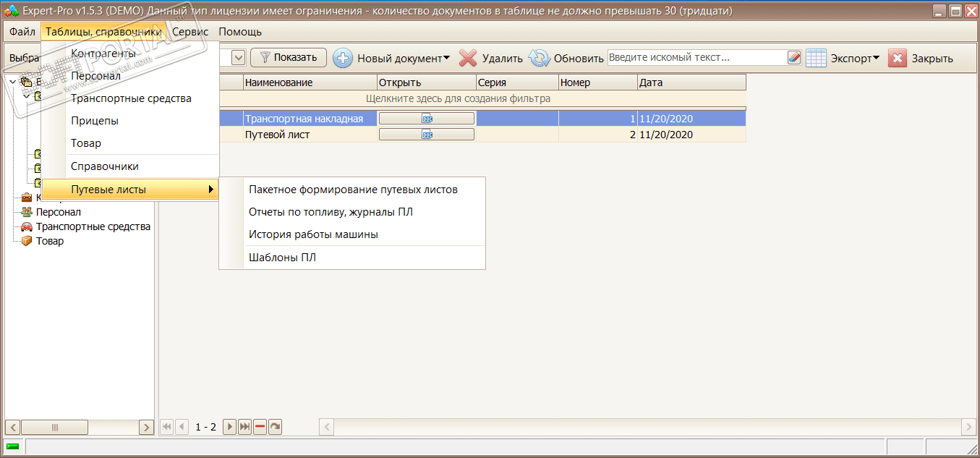
Task: Click the red car Транспортные средства icon
Action: point(27,226)
